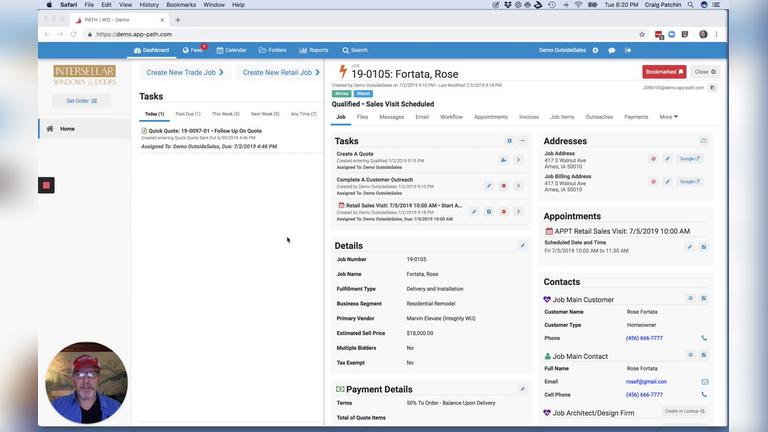Viewport: 768px width, 432px height.
Task: Open the Folders page
Action: 273,50
